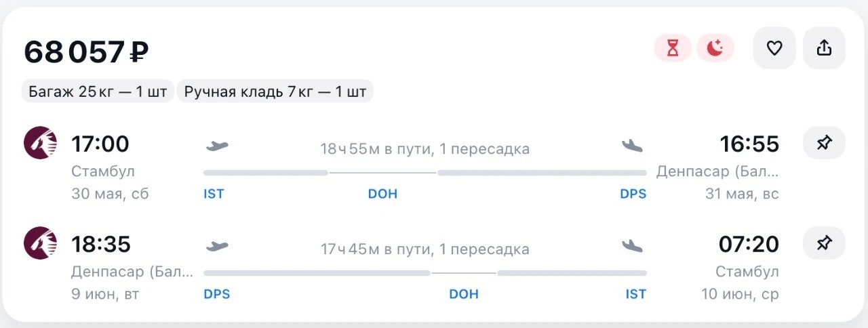Click the return flight landing plane icon
The height and width of the screenshot is (328, 868).
click(x=632, y=246)
